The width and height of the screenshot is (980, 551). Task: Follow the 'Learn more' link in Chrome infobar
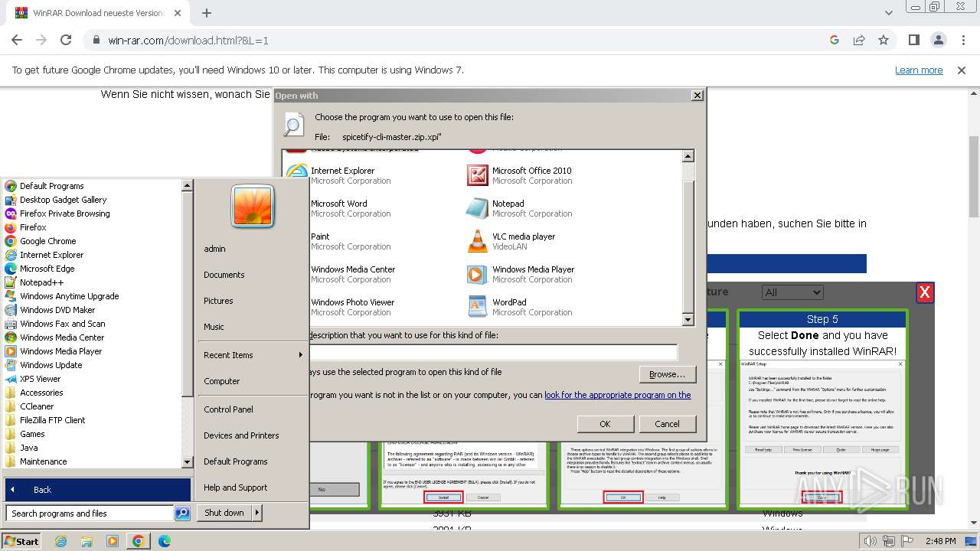coord(919,70)
